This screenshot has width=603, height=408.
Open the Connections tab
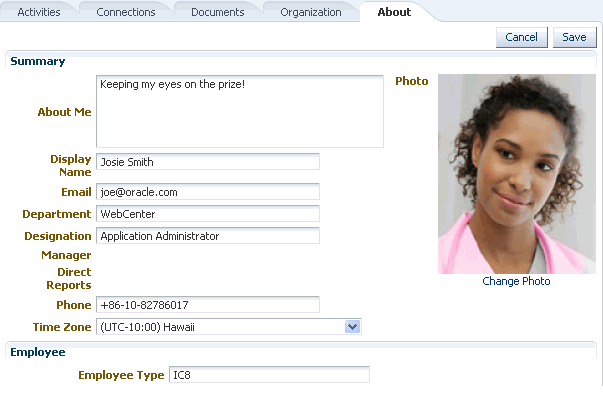[x=126, y=12]
